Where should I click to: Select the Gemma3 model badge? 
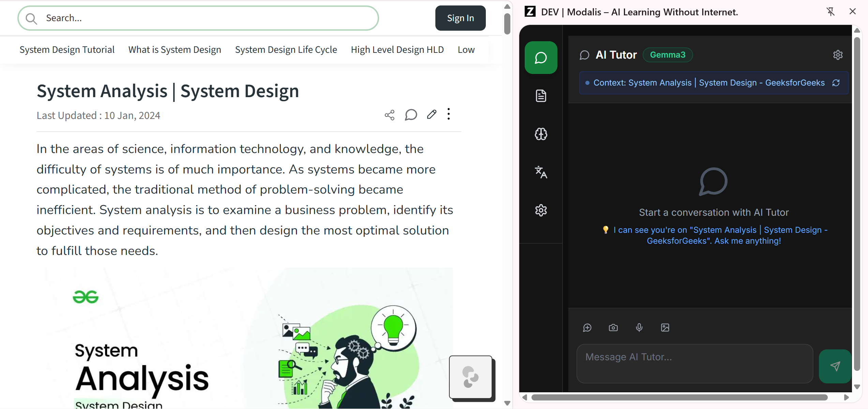point(667,55)
